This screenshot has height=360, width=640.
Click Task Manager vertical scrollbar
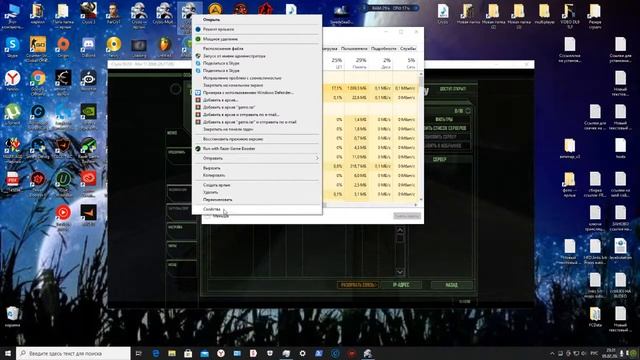click(x=420, y=137)
